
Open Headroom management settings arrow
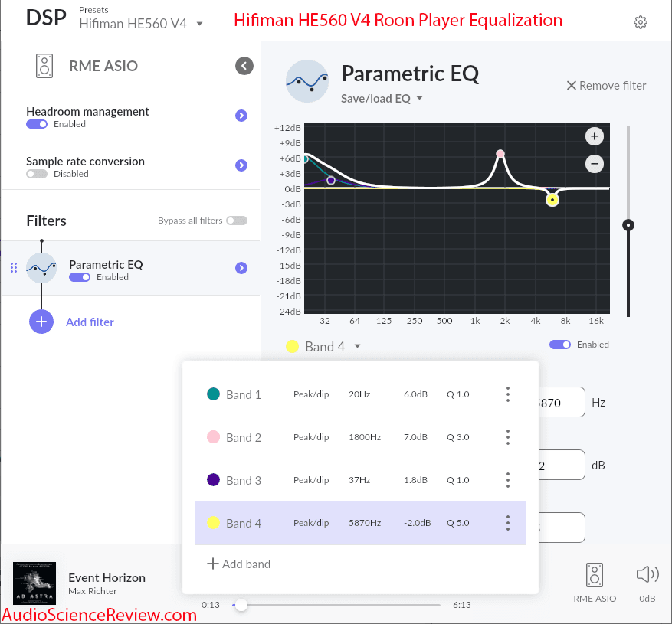pos(241,116)
